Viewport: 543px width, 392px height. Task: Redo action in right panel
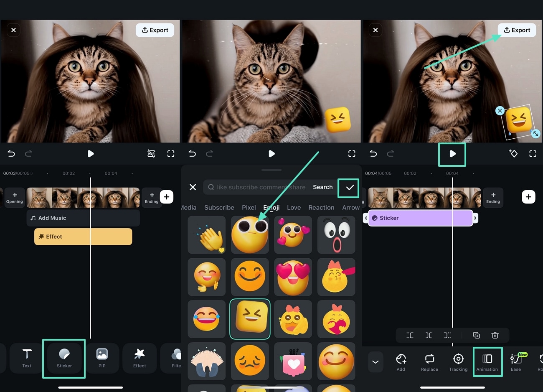coord(390,154)
